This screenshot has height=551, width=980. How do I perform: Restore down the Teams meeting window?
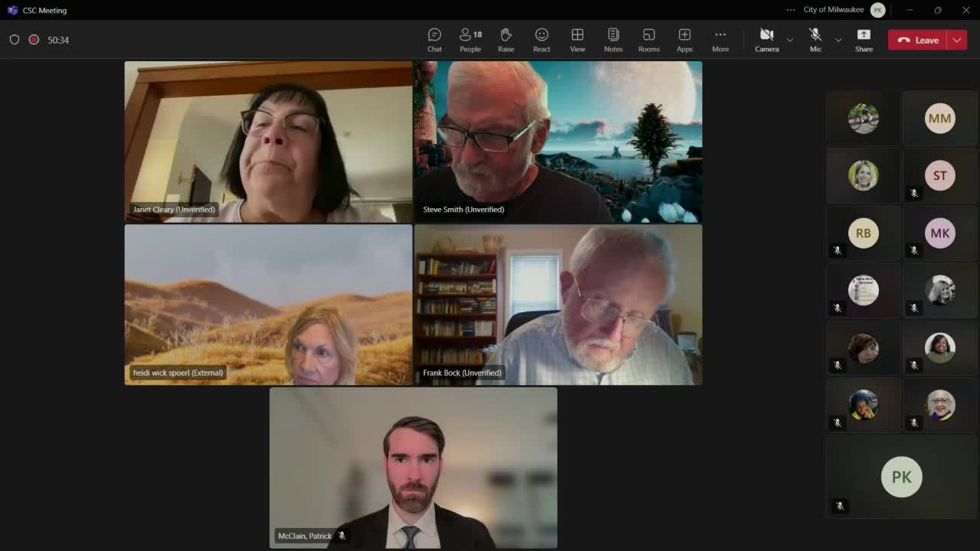[x=938, y=10]
